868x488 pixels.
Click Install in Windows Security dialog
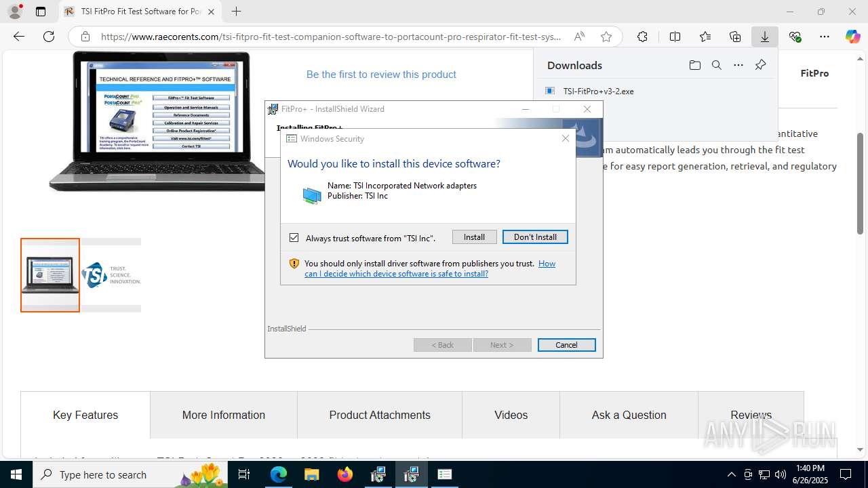[474, 237]
